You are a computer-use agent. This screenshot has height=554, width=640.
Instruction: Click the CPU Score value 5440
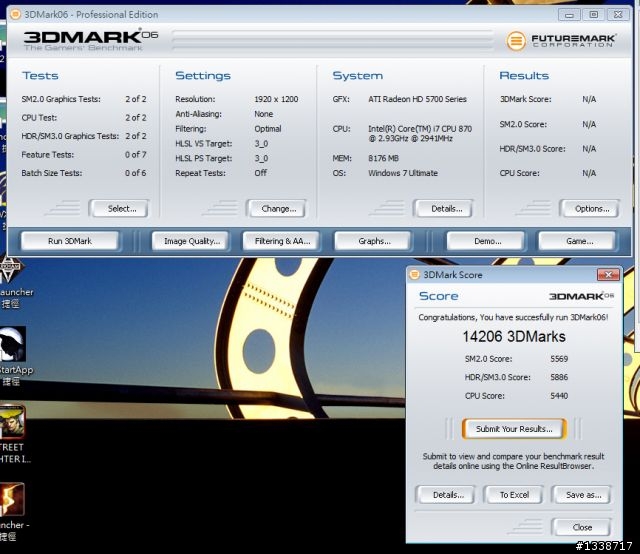pyautogui.click(x=559, y=396)
